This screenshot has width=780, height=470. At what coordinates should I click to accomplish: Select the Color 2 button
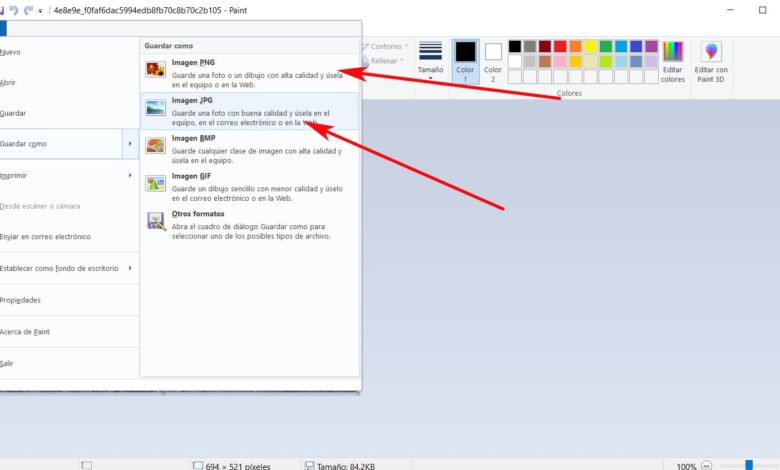493,62
